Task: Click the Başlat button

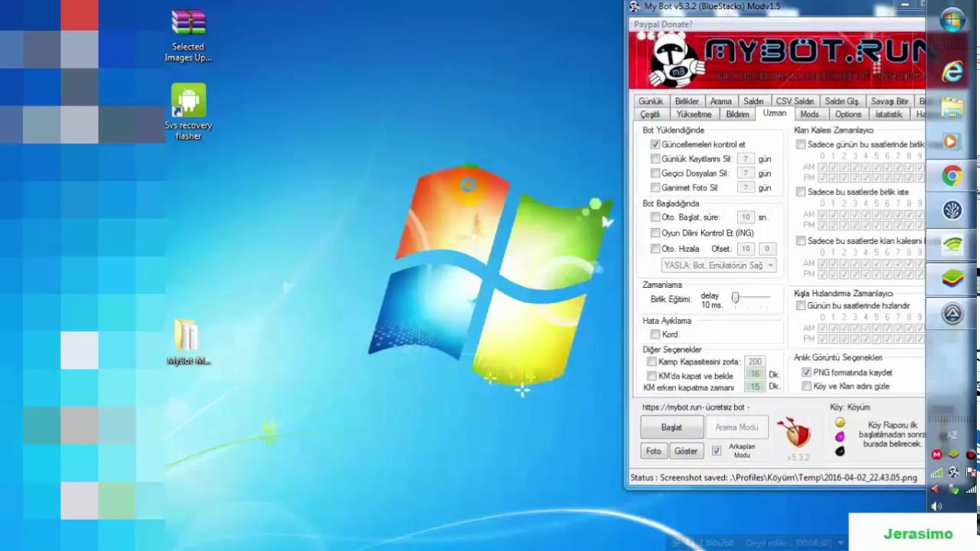Action: [x=671, y=428]
